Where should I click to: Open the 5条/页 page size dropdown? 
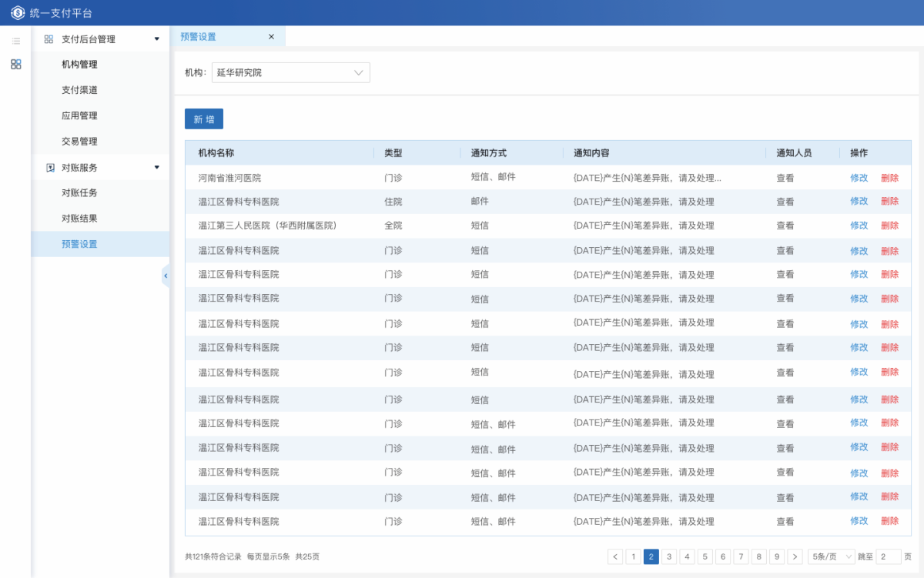pos(831,556)
